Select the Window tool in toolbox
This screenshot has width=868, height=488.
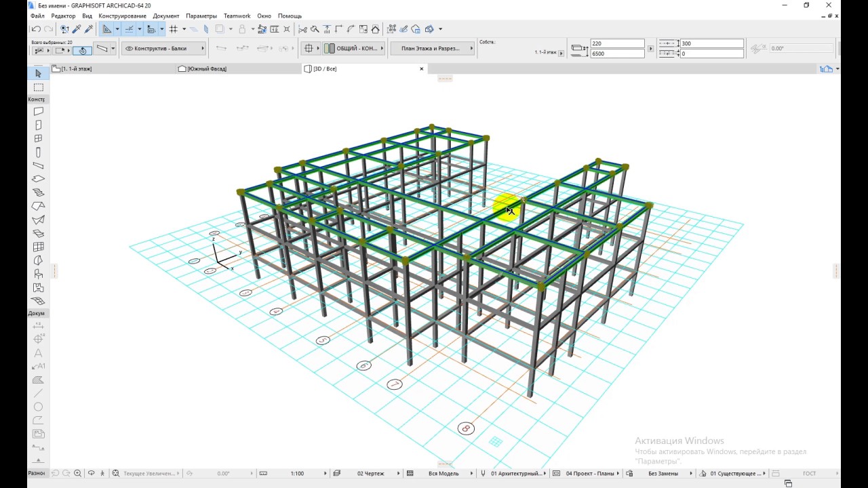[38, 138]
